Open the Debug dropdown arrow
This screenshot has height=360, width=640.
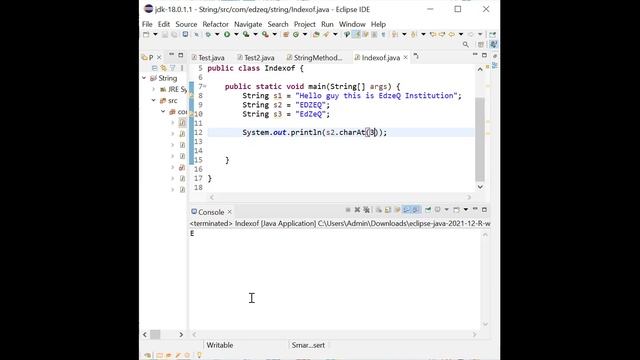coord(217,35)
